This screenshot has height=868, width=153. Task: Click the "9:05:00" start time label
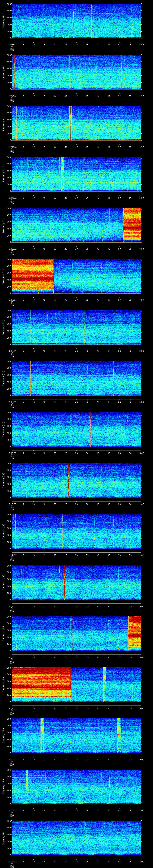click(x=12, y=249)
